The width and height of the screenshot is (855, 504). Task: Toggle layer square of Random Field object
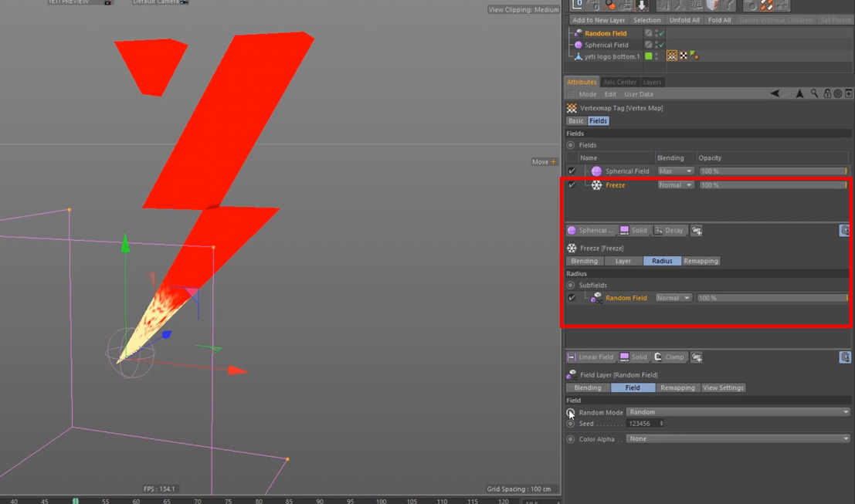pos(648,33)
